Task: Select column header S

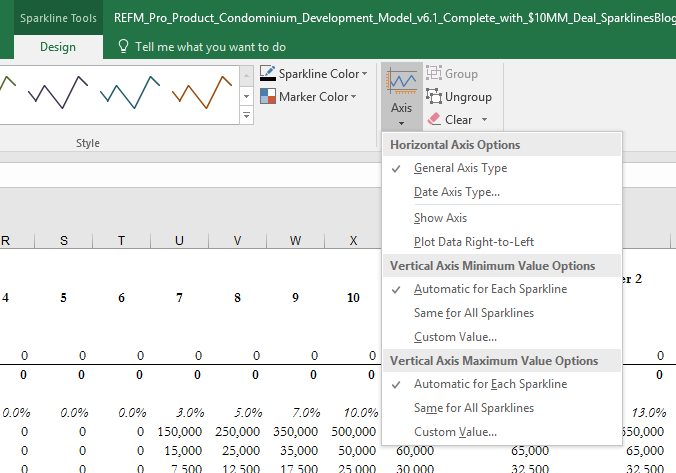Action: (64, 241)
